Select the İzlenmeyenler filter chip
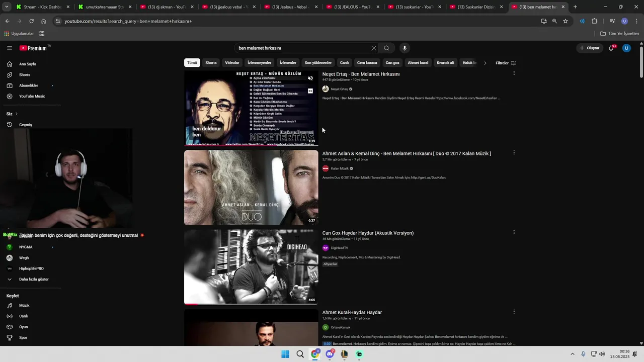Screen dimensions: 644x362 tap(260, 63)
